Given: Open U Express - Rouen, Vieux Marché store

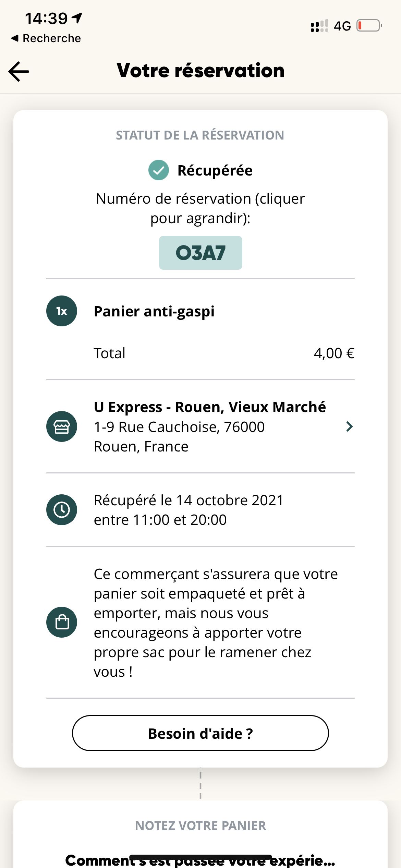Looking at the screenshot, I should [x=210, y=407].
